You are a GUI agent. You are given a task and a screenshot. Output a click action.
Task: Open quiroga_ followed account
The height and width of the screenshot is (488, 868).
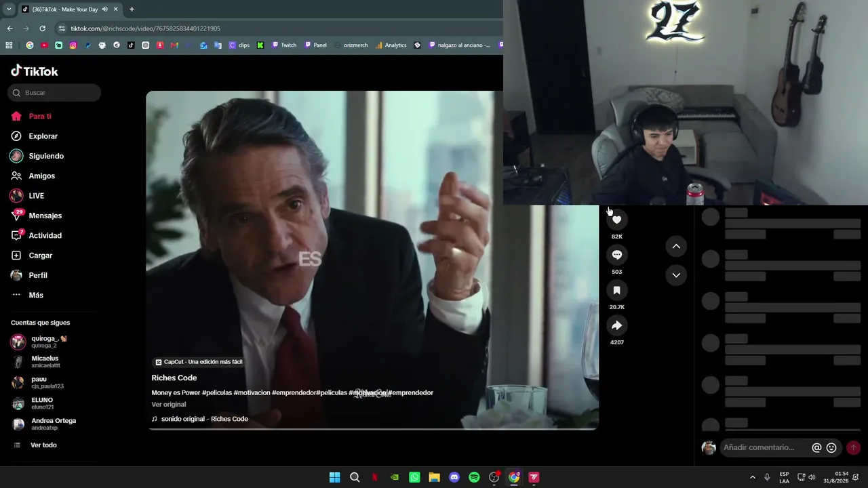49,342
